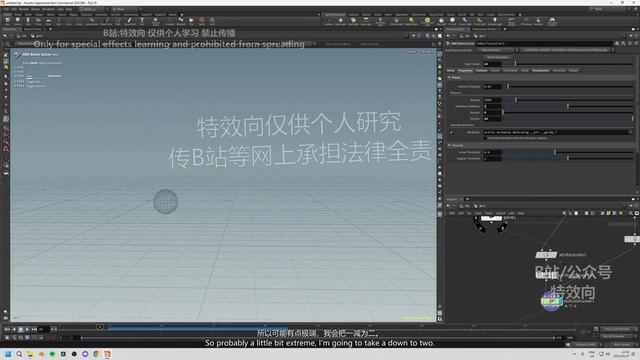Switch to the Properties parameter tab
Viewport: 640px width, 360px height.
coord(465,71)
